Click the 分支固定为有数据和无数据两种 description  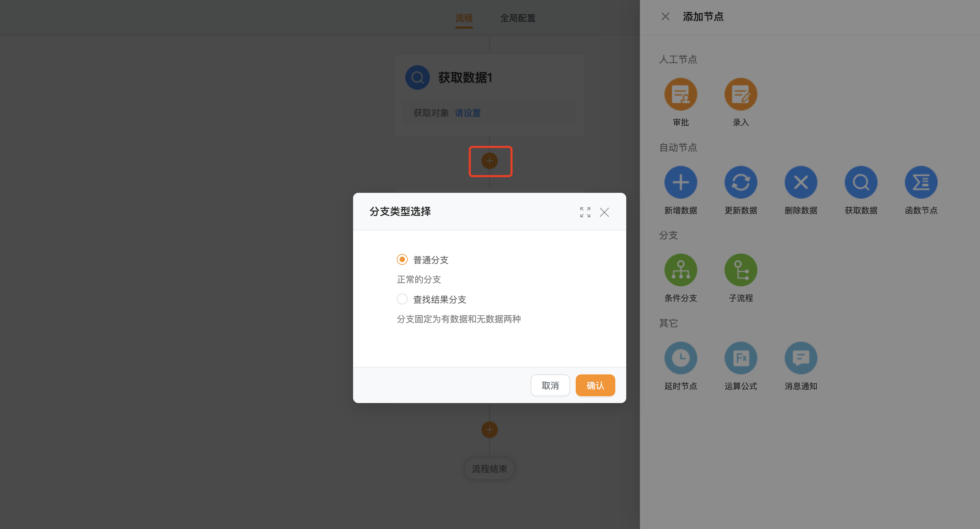tap(459, 319)
